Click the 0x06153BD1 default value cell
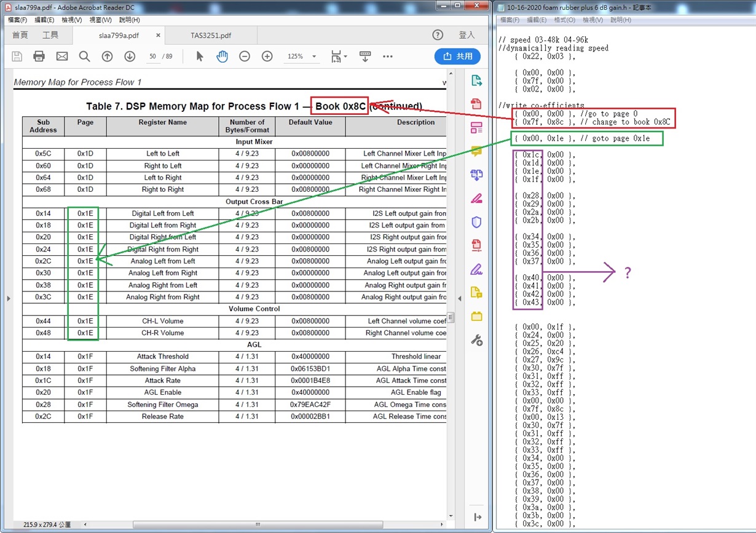The width and height of the screenshot is (756, 533). 310,369
